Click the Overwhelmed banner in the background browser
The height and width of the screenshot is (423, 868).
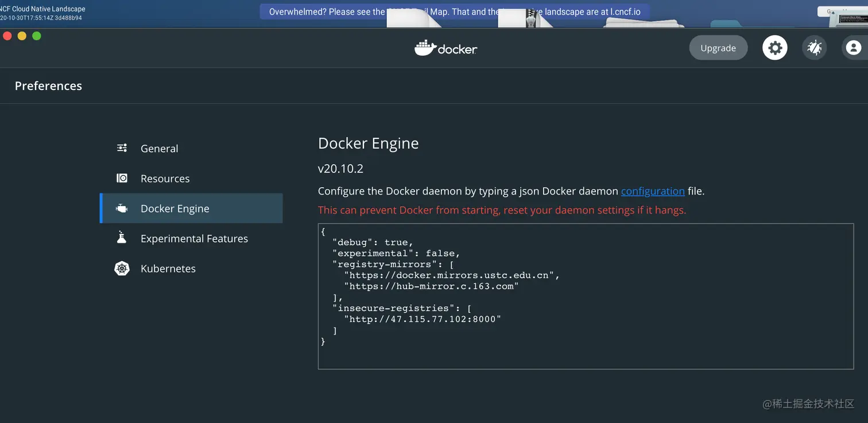pos(455,11)
